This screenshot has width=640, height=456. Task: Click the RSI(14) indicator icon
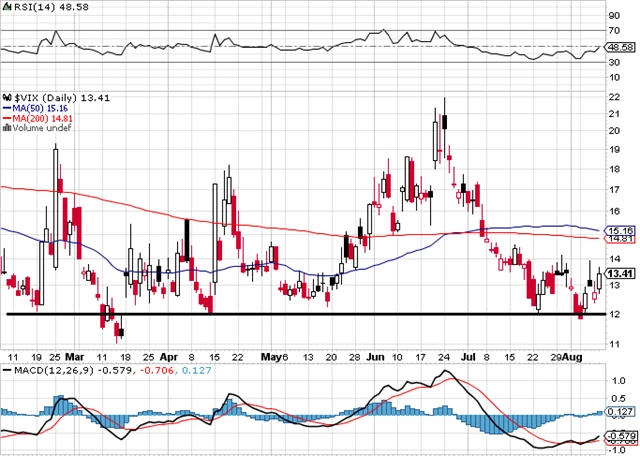coord(4,6)
